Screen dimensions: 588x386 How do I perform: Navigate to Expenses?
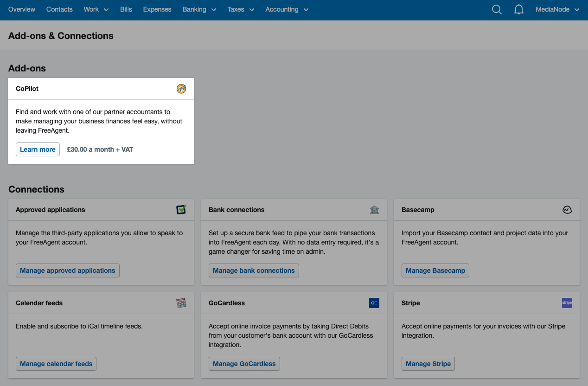[x=157, y=9]
